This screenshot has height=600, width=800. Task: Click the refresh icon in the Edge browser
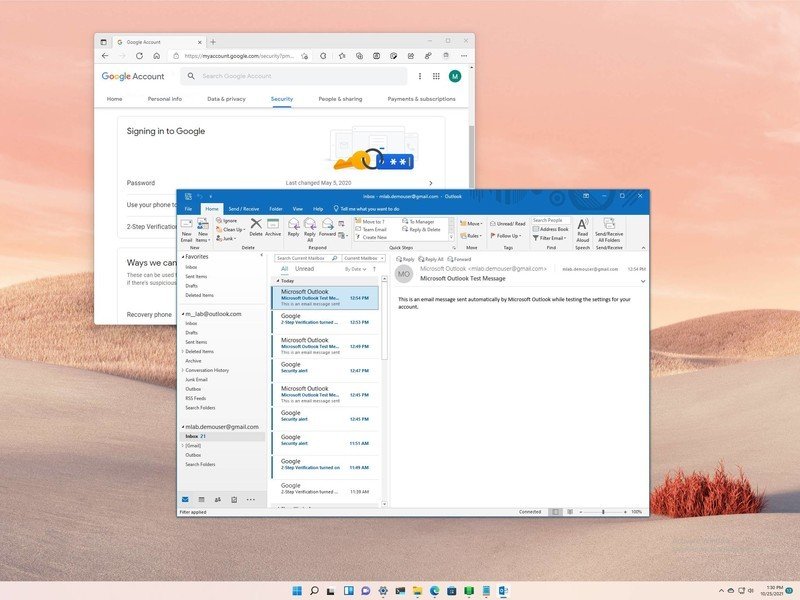point(139,56)
